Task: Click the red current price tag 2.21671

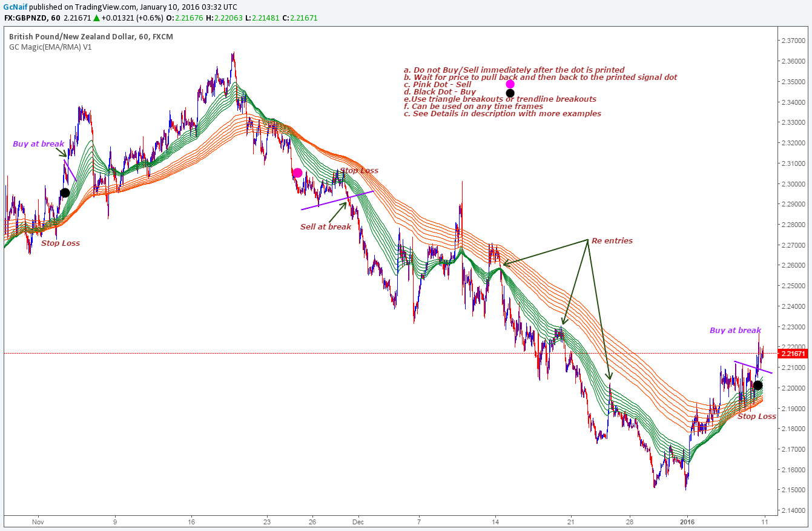Action: pyautogui.click(x=793, y=354)
